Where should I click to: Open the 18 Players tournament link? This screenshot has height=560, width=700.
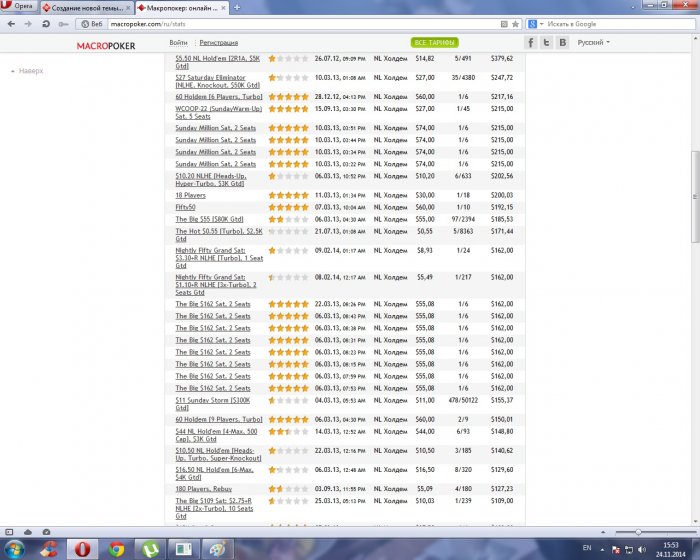click(x=191, y=195)
